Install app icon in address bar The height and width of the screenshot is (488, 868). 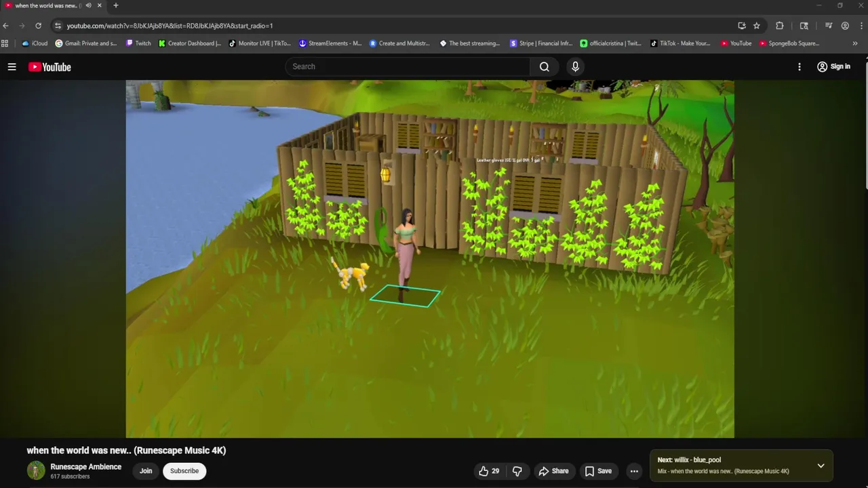(742, 26)
